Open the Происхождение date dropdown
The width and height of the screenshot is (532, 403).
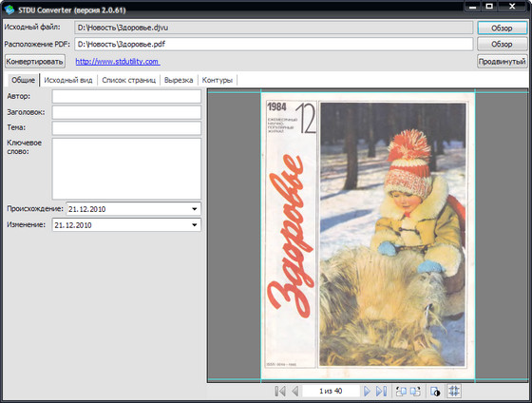click(195, 209)
